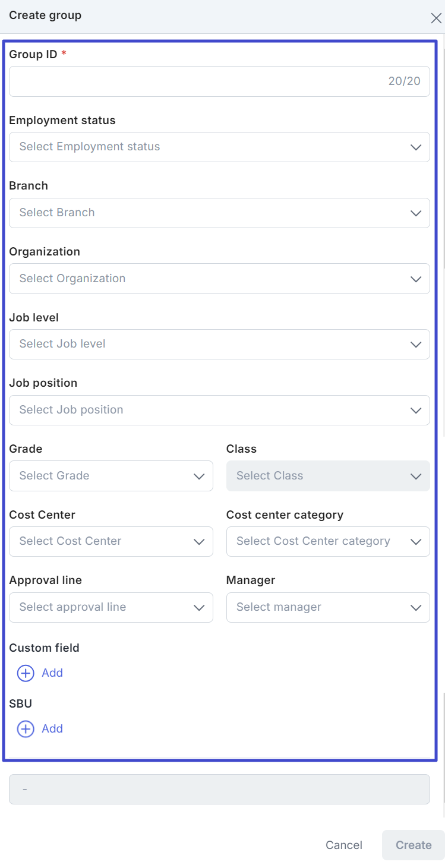Viewport: 445px width, 868px height.
Task: Open the Branch dropdown
Action: click(x=219, y=213)
